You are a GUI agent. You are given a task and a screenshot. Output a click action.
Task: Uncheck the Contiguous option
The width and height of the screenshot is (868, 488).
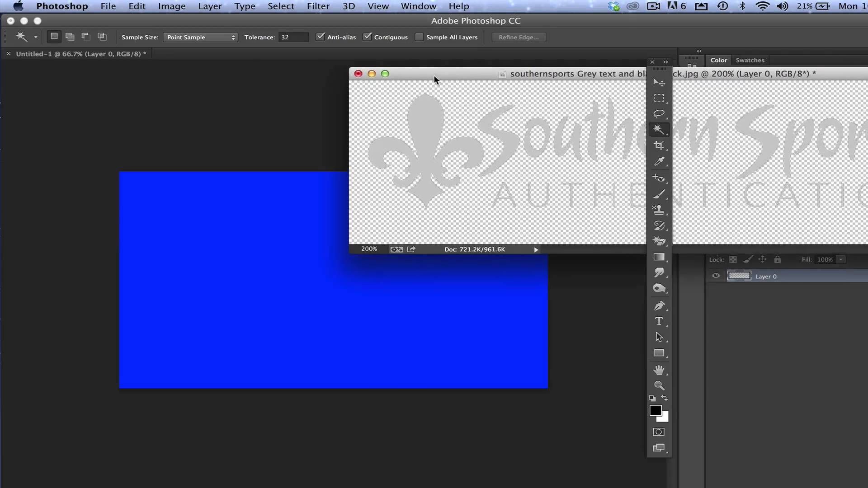coord(367,37)
